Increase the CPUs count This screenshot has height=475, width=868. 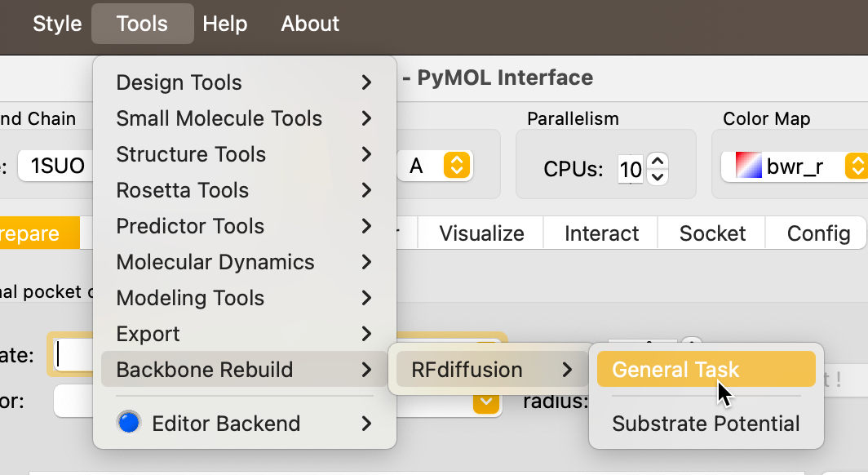pos(657,161)
